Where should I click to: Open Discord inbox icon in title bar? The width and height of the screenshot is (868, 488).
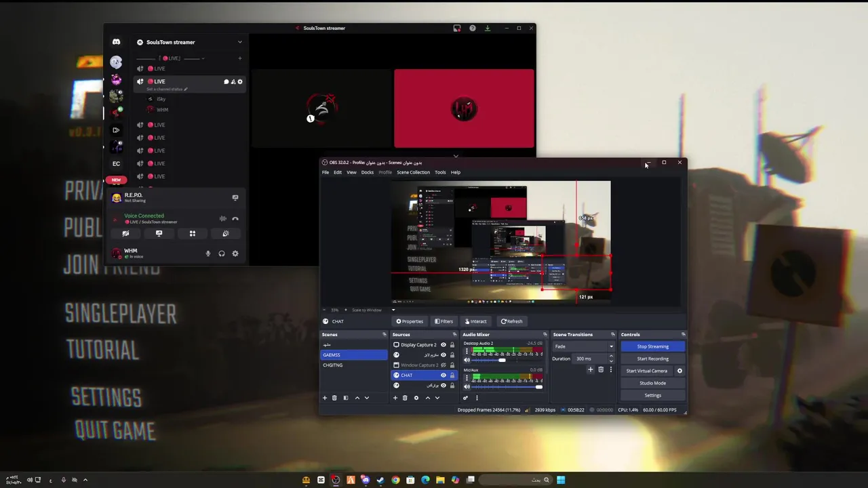click(x=457, y=28)
